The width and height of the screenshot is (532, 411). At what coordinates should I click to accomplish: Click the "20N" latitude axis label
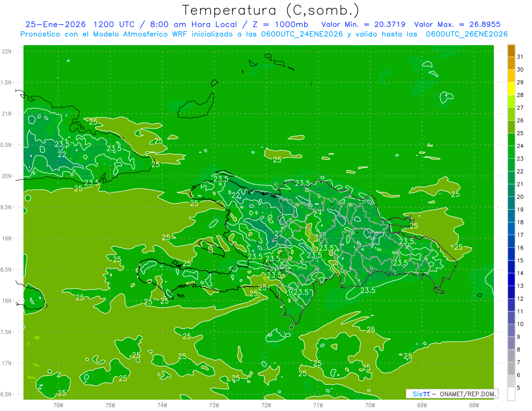tap(7, 176)
